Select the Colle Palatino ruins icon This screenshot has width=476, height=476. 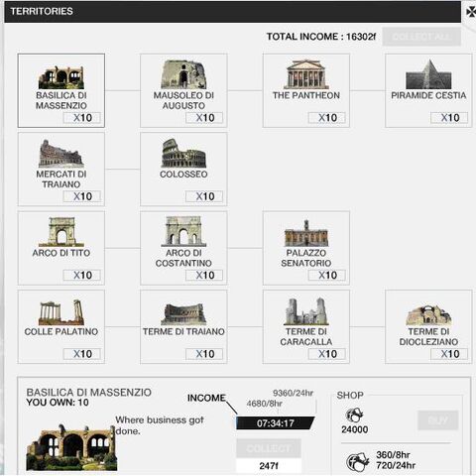61,312
